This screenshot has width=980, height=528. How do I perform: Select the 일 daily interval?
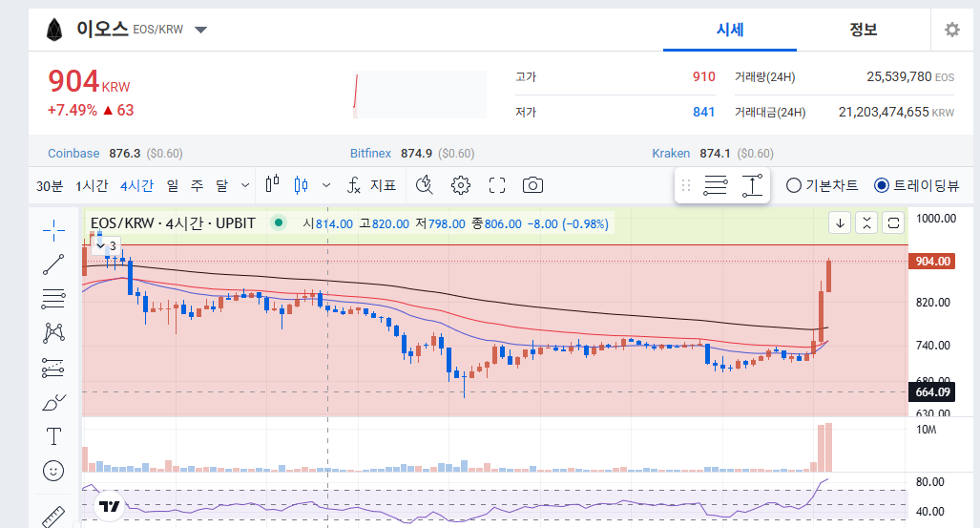(173, 186)
